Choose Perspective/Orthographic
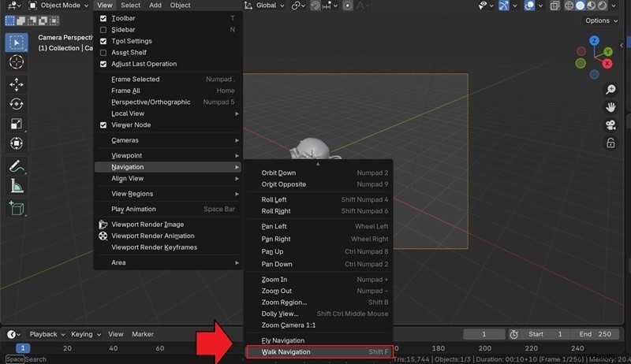Screen dimensions: 631x364 (x=168, y=102)
